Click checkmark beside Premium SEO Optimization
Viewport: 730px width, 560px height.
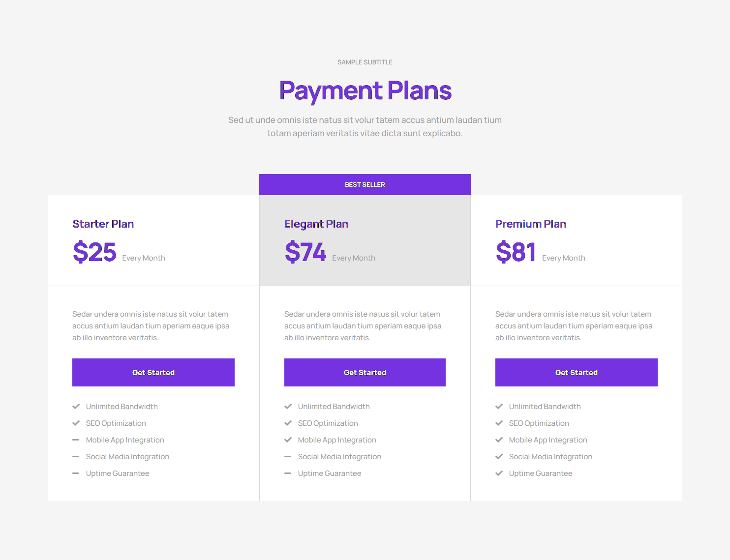(499, 423)
